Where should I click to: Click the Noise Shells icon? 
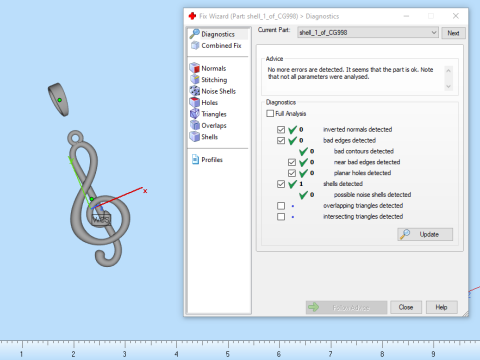pos(195,91)
